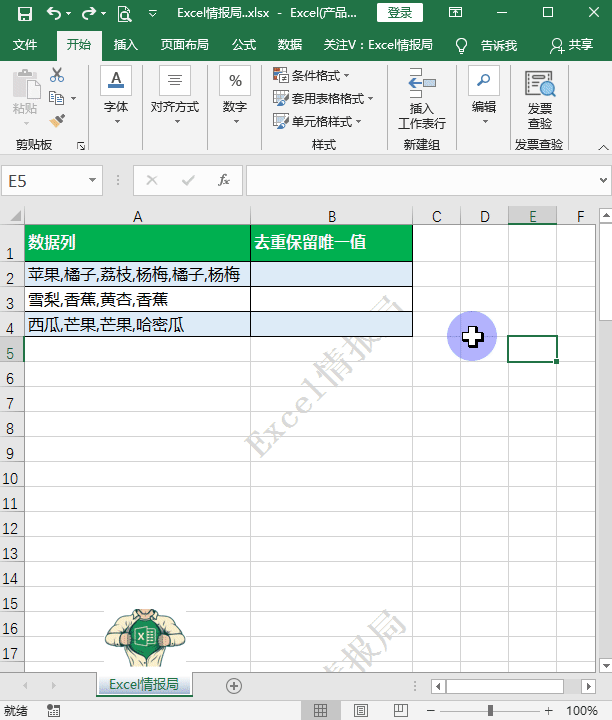Open the 插入 ribbon tab
612x720 pixels.
tap(126, 45)
